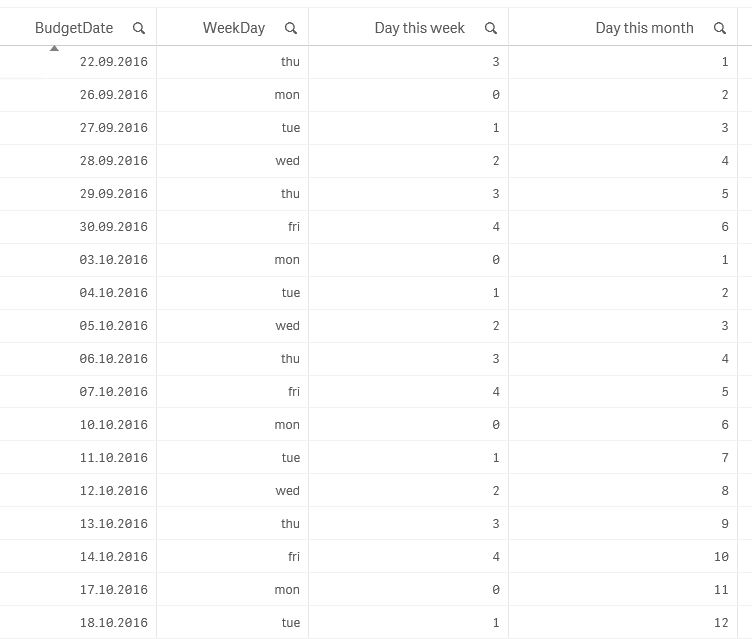Image resolution: width=752 pixels, height=639 pixels.
Task: Click the 26.09.2016 date cell
Action: click(x=113, y=95)
